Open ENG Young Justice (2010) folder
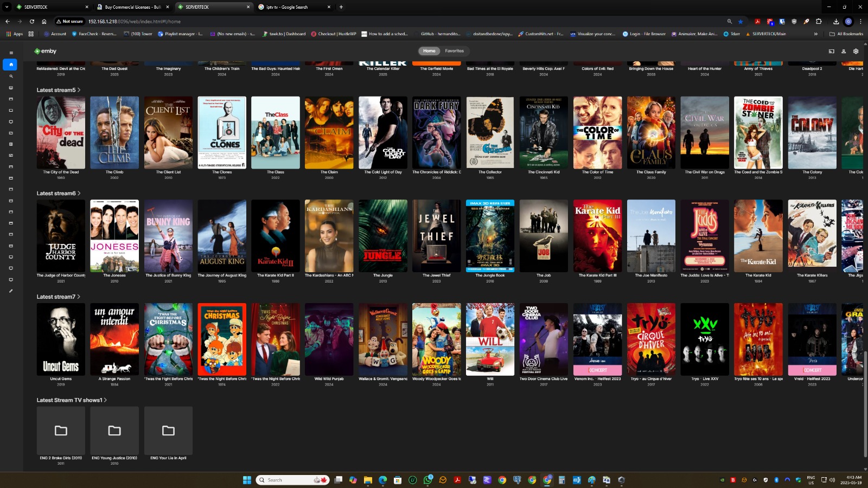 pos(114,431)
